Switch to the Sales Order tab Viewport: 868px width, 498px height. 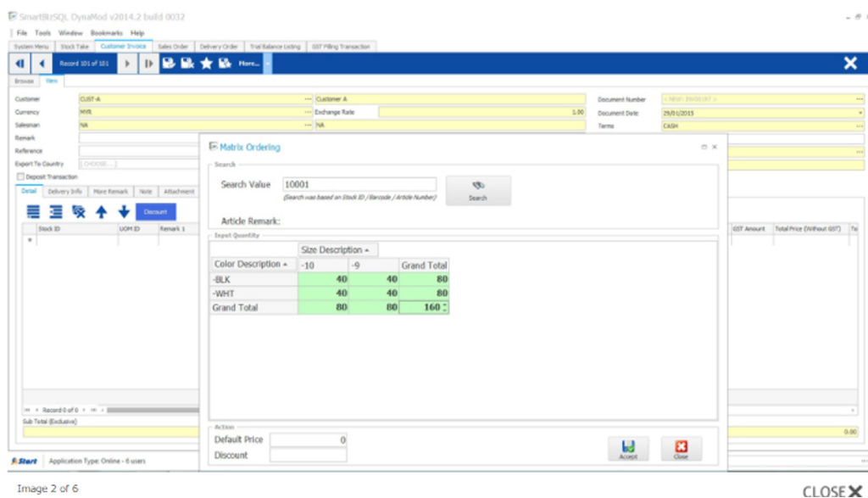pyautogui.click(x=174, y=47)
